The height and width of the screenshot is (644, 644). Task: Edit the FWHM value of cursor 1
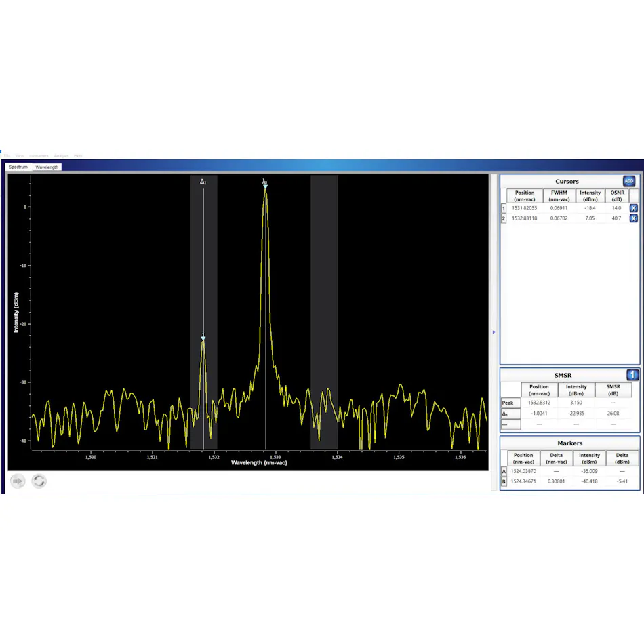tap(559, 208)
